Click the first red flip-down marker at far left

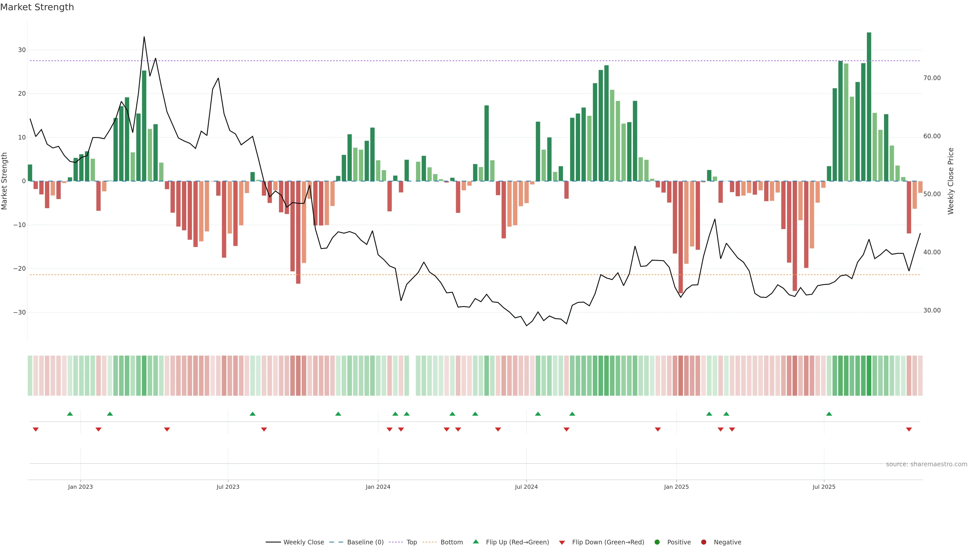36,429
